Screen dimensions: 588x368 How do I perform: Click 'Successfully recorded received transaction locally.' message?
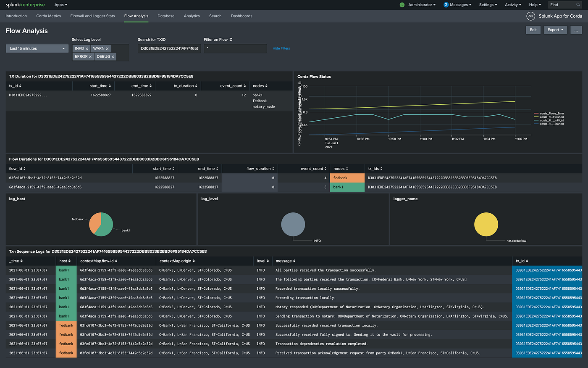[x=326, y=326]
